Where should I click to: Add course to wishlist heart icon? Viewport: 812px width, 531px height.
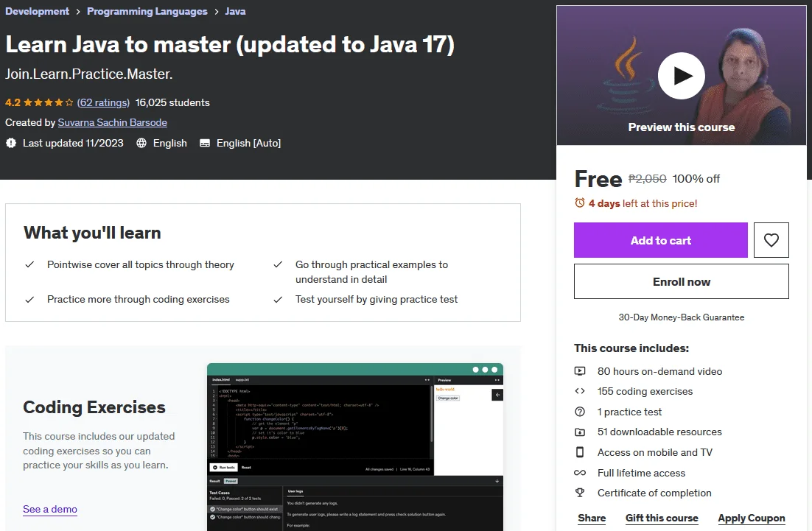point(771,240)
